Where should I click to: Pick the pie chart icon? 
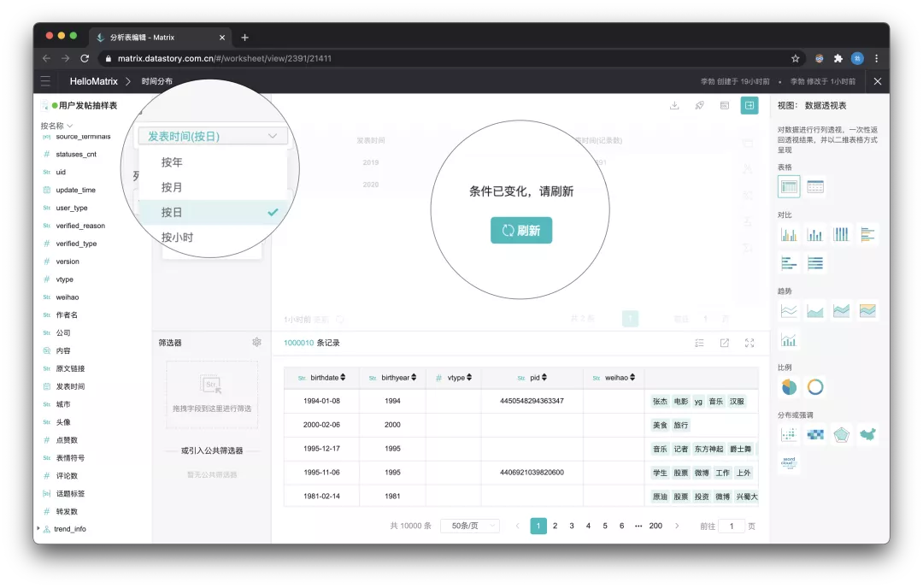click(x=789, y=386)
